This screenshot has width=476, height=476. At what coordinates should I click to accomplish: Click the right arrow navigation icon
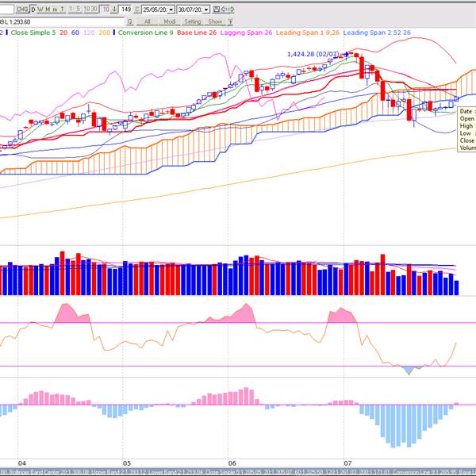click(231, 10)
